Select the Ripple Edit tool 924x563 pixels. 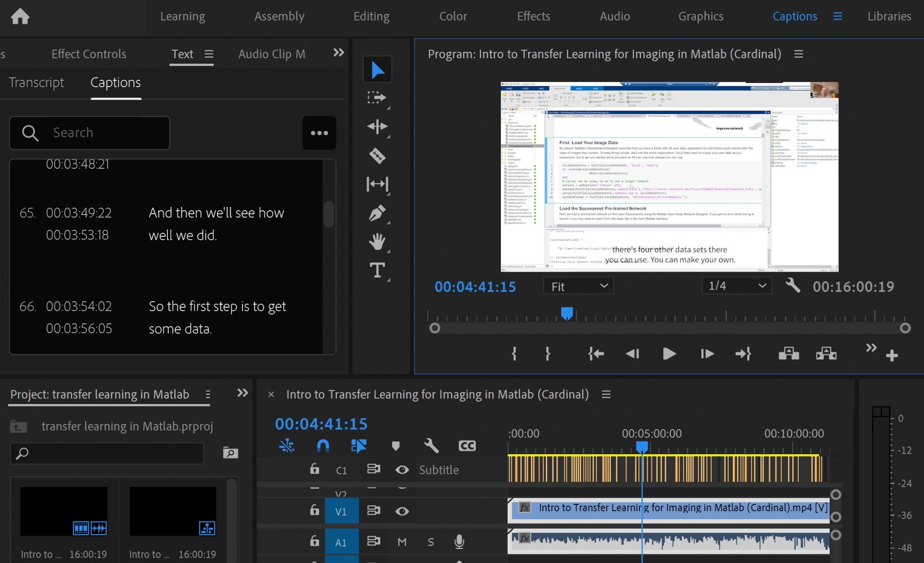(x=377, y=126)
